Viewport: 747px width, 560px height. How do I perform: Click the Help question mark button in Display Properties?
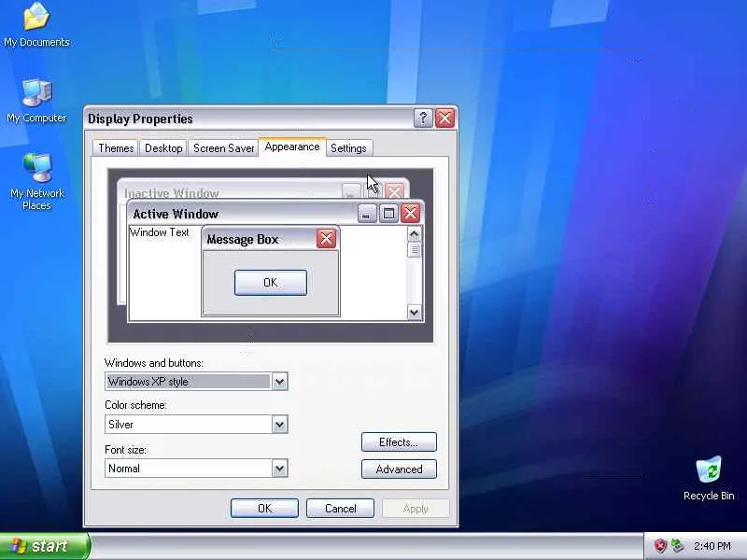pyautogui.click(x=423, y=119)
